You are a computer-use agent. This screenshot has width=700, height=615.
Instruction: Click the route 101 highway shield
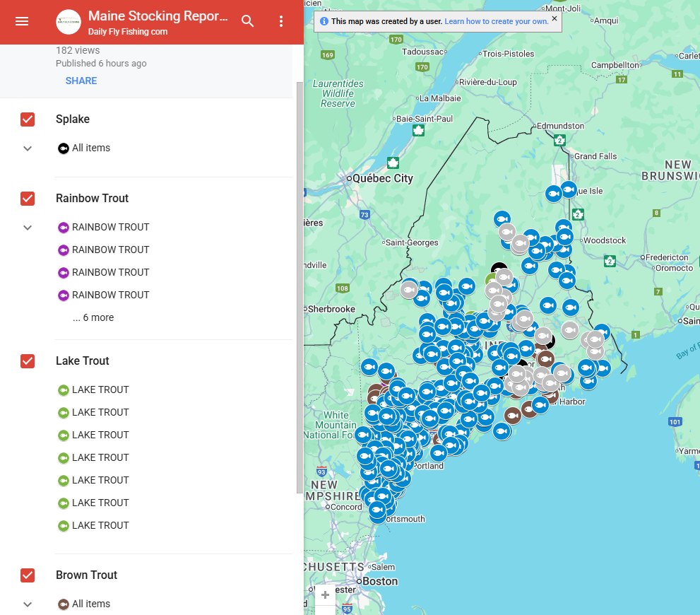[675, 421]
